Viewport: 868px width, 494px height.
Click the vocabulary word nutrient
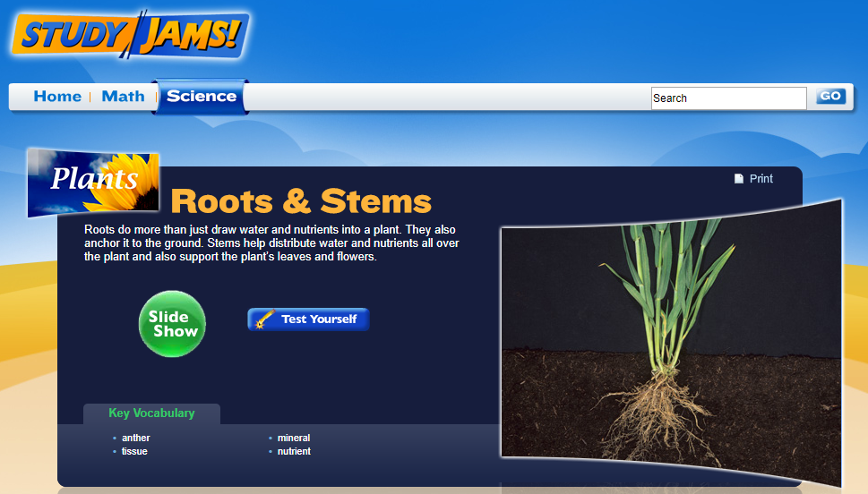(x=294, y=451)
